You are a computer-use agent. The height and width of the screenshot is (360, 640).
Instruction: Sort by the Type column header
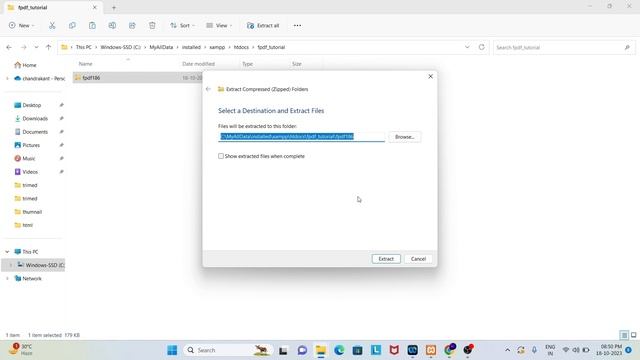click(247, 64)
